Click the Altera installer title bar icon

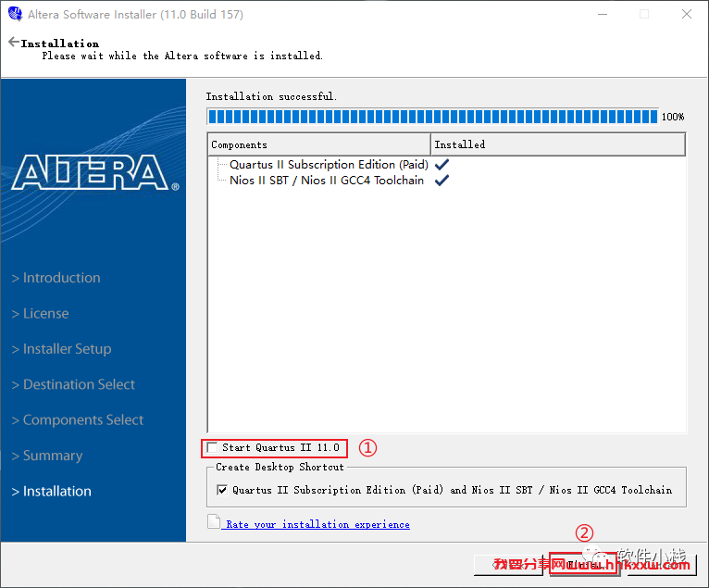15,14
